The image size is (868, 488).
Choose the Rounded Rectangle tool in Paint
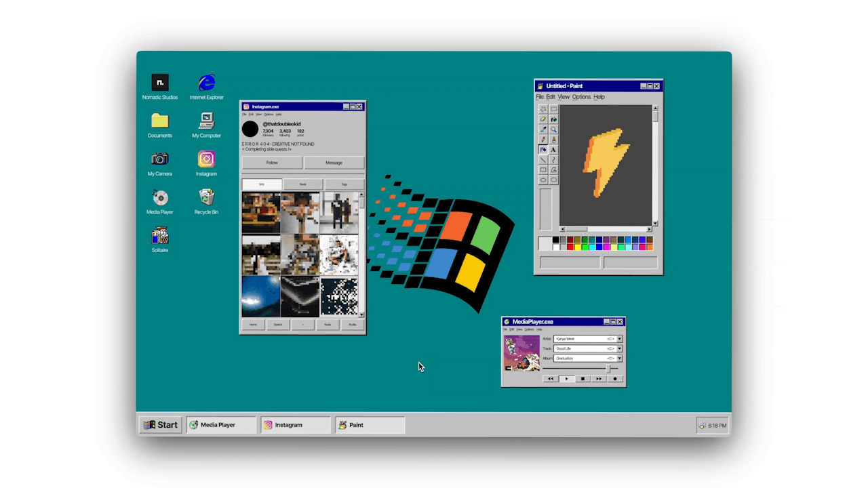pos(554,180)
